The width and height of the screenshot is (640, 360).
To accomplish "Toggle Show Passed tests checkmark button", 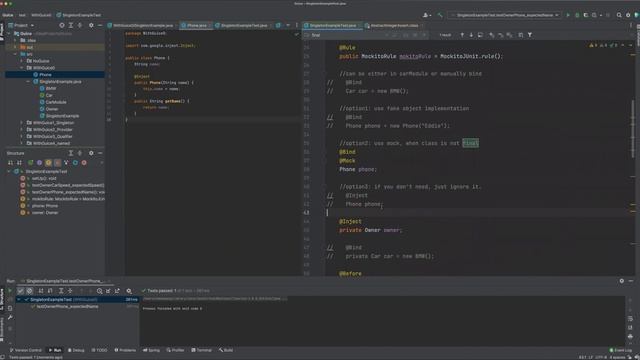I will 20,291.
